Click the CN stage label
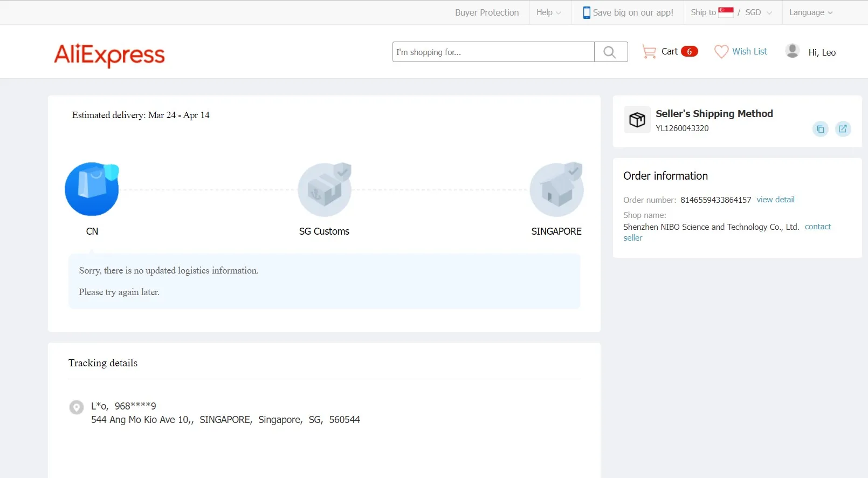 (x=92, y=231)
